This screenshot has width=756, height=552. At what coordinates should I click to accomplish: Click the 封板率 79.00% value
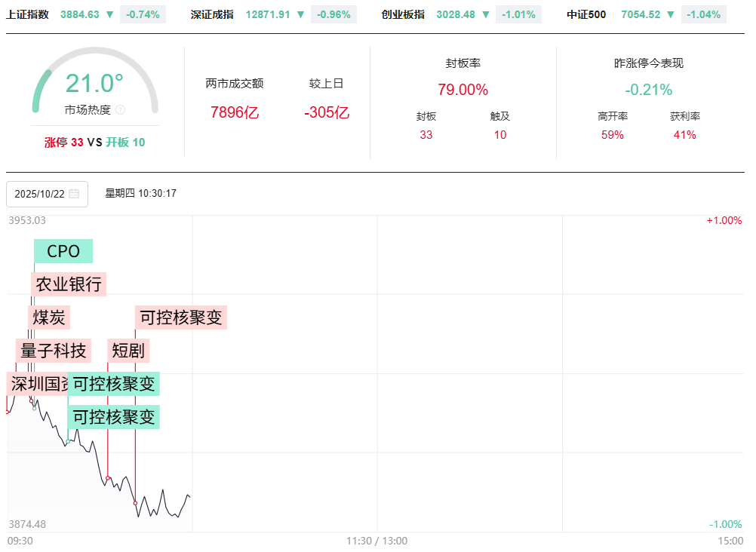463,90
